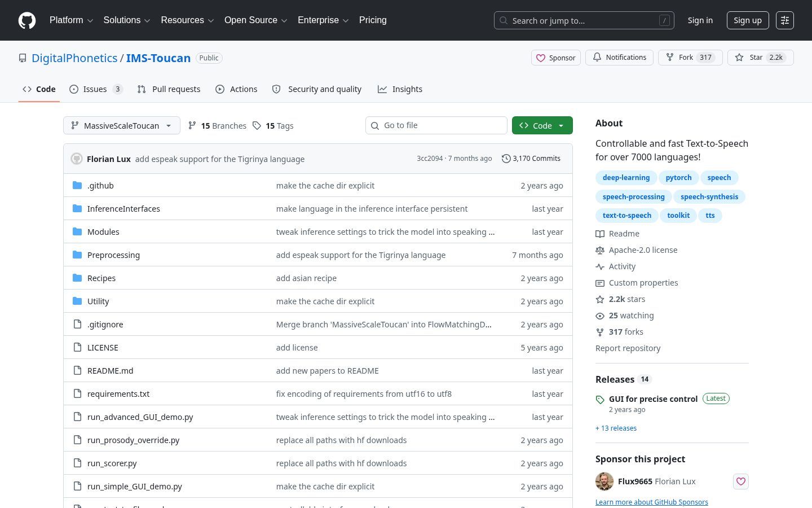Open the green Code dropdown button
This screenshot has height=508, width=812.
pyautogui.click(x=542, y=125)
